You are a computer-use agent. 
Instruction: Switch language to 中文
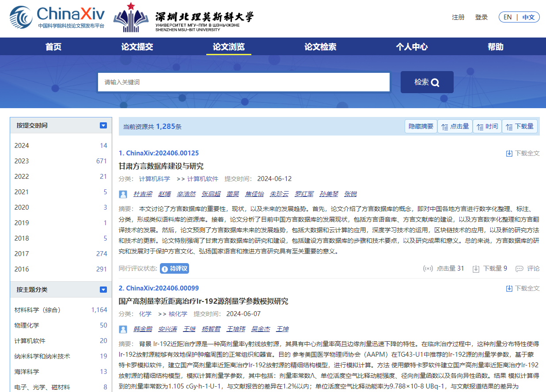528,17
